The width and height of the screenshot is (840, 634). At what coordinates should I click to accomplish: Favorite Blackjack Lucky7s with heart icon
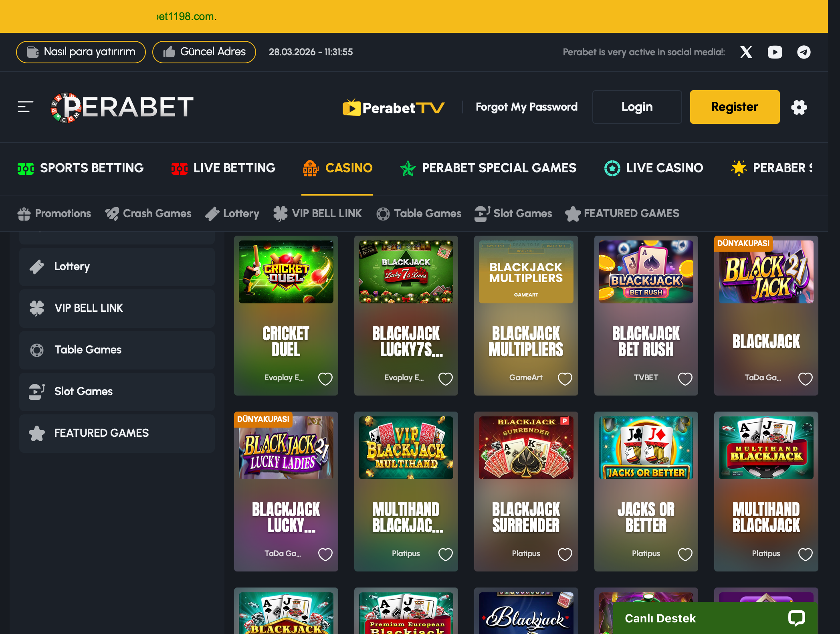pos(445,378)
